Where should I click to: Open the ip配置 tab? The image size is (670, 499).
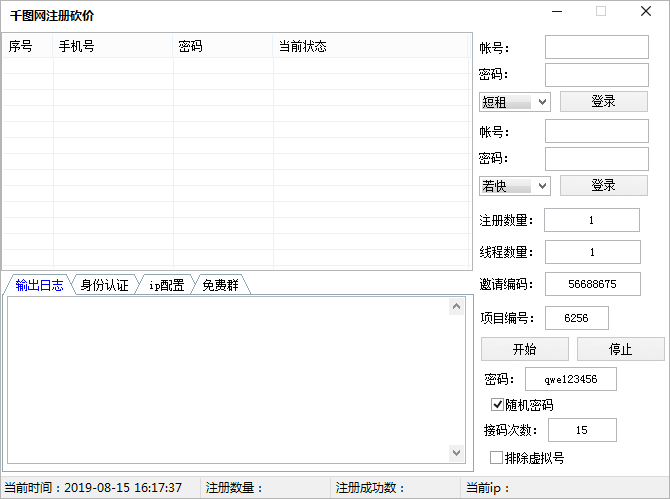coord(166,285)
